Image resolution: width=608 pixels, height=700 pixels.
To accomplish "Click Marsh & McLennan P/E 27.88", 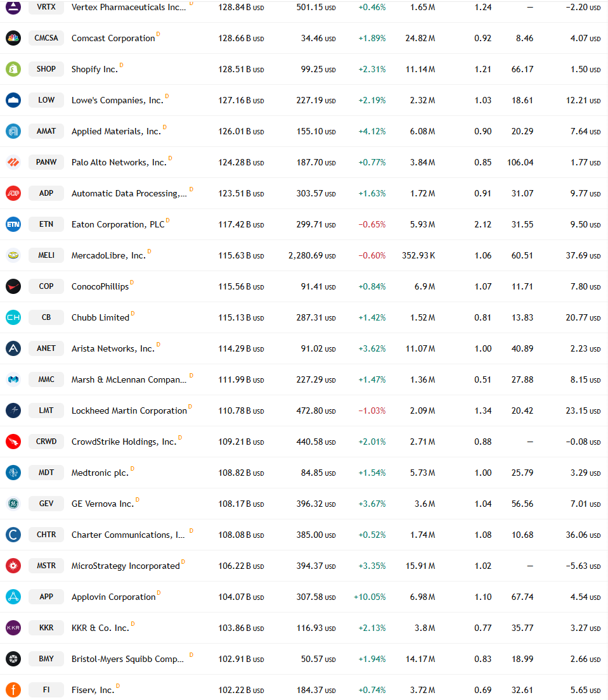I will pos(522,379).
